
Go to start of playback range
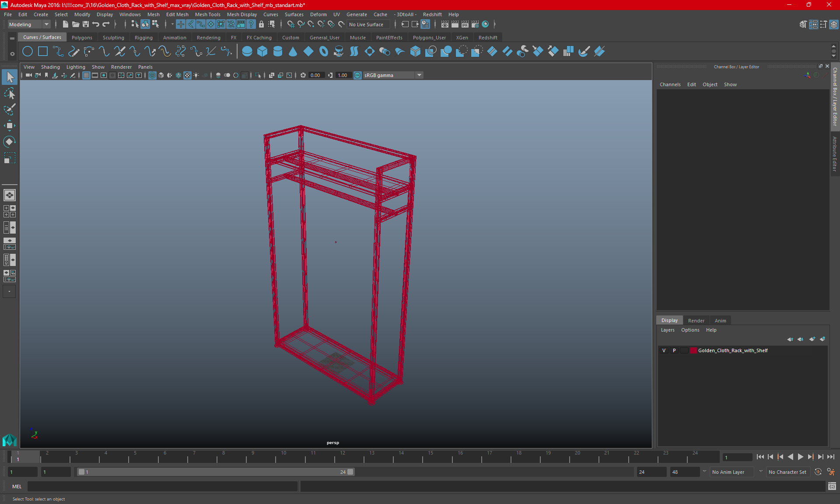760,457
